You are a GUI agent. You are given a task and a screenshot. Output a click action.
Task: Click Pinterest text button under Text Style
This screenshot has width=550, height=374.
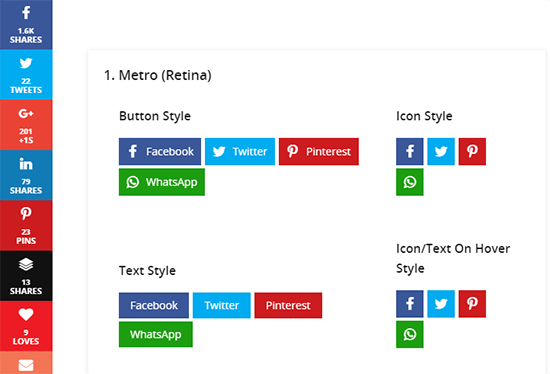288,305
